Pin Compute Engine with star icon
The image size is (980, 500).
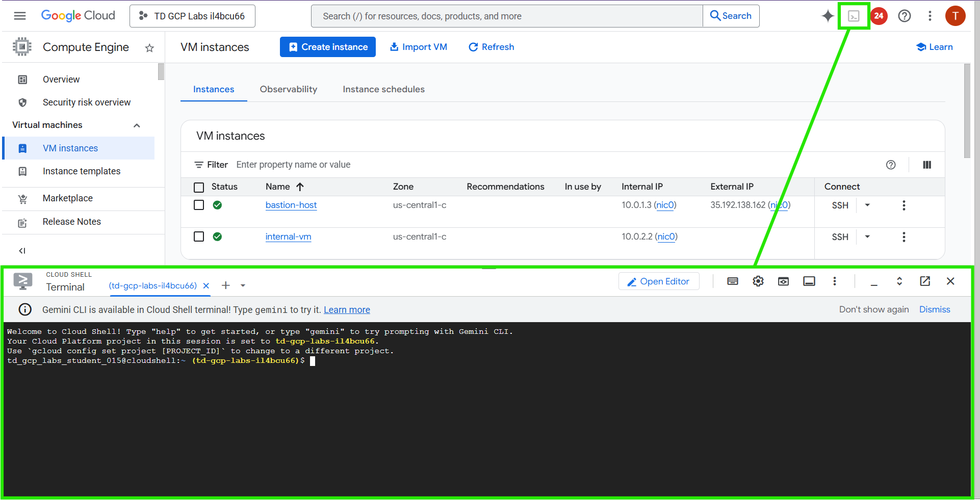[149, 48]
